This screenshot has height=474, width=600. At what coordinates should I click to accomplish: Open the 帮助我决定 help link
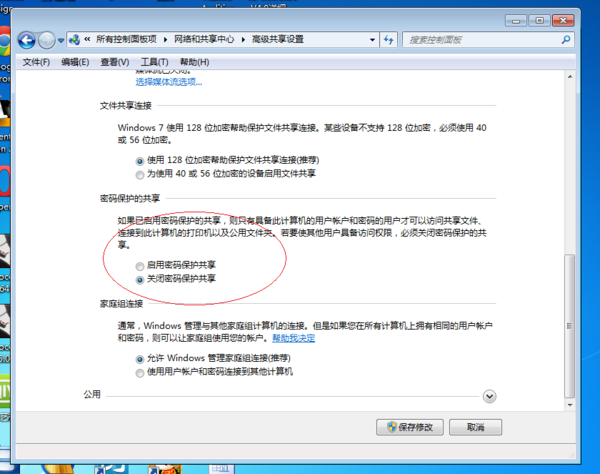(x=293, y=338)
